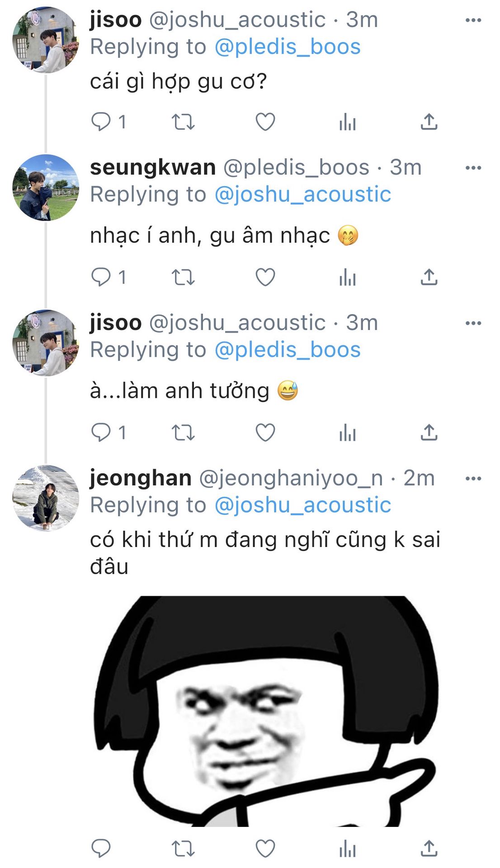
Task: Like jisoo's "à...làm anh tưởng" tweet
Action: [x=265, y=433]
